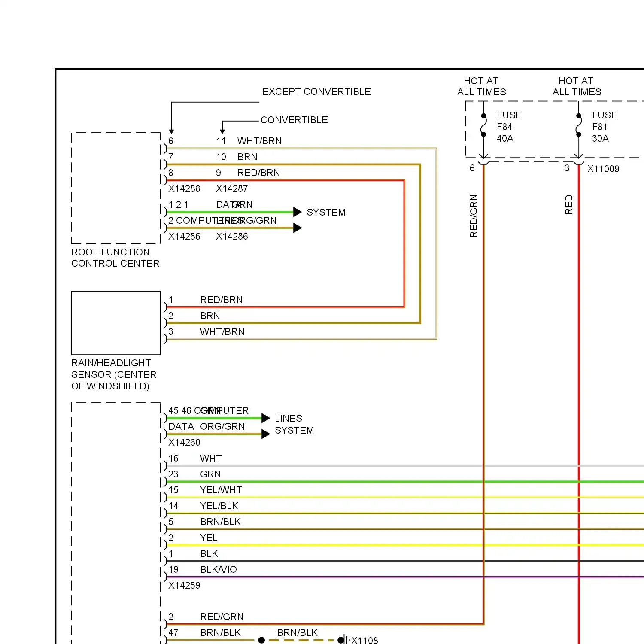Click the LINES label beside the green arrow

[289, 418]
